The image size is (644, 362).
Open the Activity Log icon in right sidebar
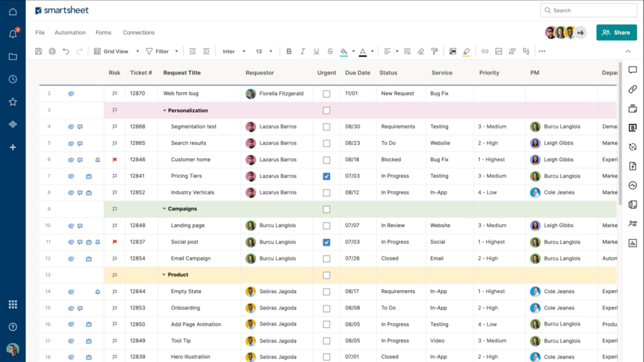coord(633,186)
